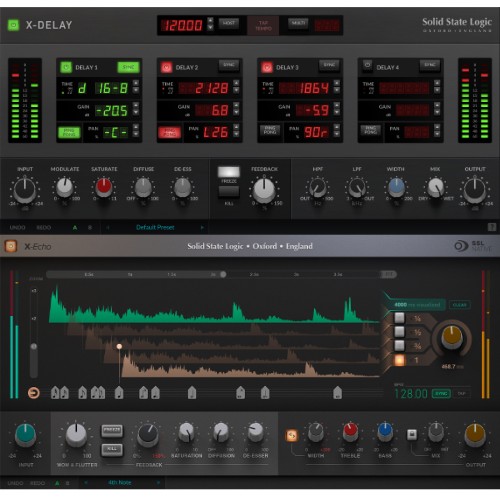Click the X-Echo mix lock square icon
Image resolution: width=500 pixels, height=500 pixels.
(x=412, y=435)
